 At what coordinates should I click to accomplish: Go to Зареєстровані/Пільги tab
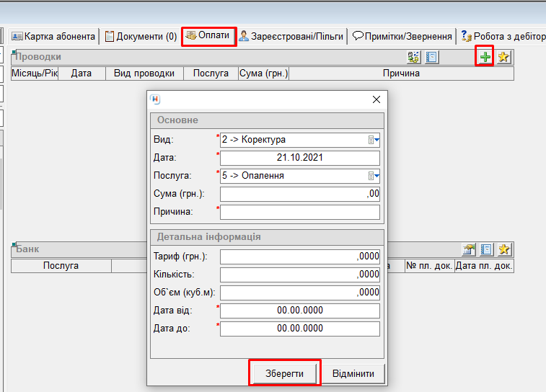291,36
